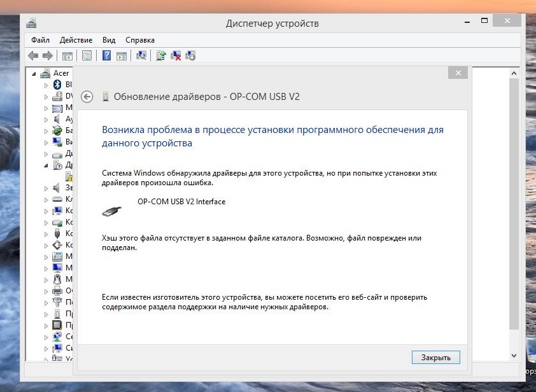Select the processor chip icon in the tree
536x392 pixels.
57,325
